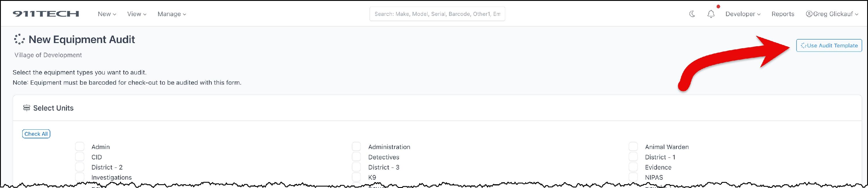Expand the Manage dropdown menu
The image size is (868, 188).
click(172, 14)
